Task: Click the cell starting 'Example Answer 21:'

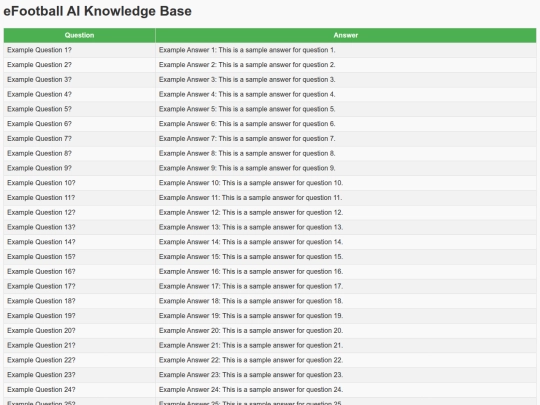Action: (346, 345)
